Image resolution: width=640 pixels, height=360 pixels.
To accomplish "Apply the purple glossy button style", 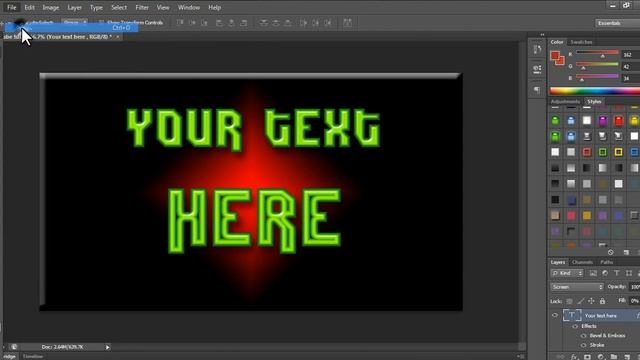I will pyautogui.click(x=603, y=120).
